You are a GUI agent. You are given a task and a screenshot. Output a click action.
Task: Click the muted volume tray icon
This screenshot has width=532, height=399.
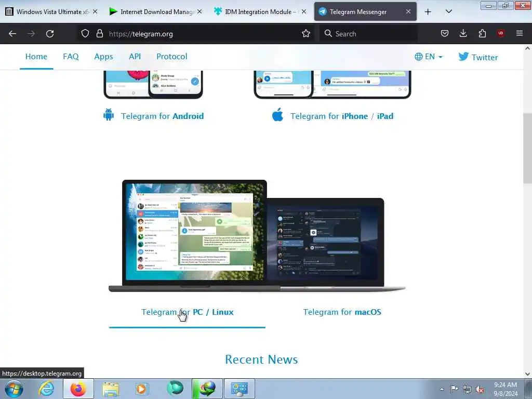[480, 390]
